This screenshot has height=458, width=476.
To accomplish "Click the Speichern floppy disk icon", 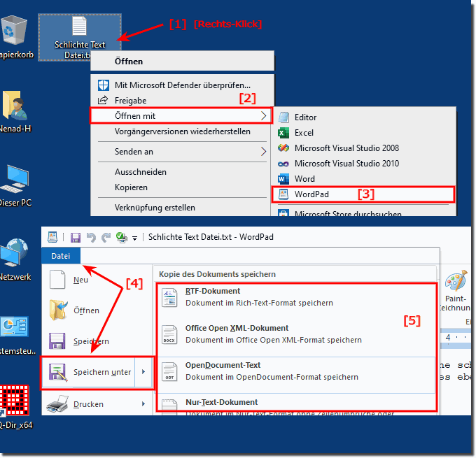I will (x=57, y=341).
